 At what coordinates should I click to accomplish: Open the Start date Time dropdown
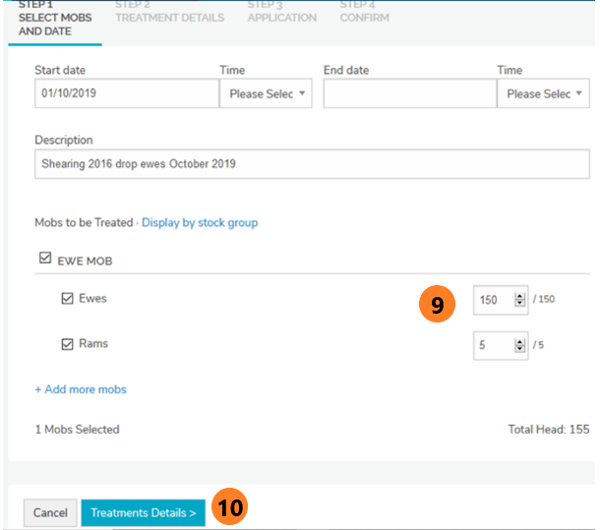point(265,94)
